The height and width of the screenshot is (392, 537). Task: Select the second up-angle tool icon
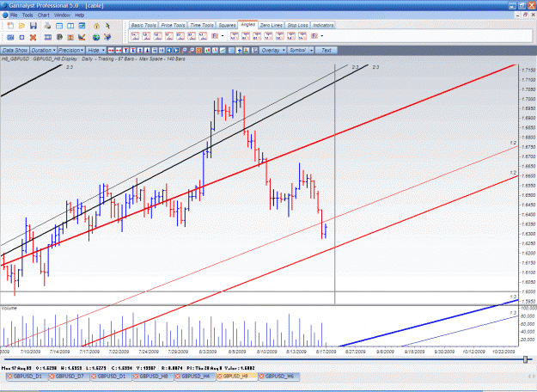pyautogui.click(x=146, y=36)
